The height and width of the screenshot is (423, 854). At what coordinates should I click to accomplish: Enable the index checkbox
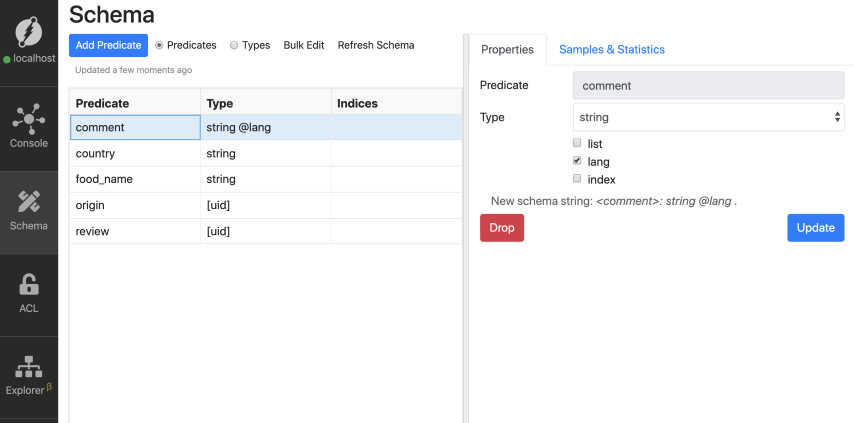pyautogui.click(x=577, y=179)
